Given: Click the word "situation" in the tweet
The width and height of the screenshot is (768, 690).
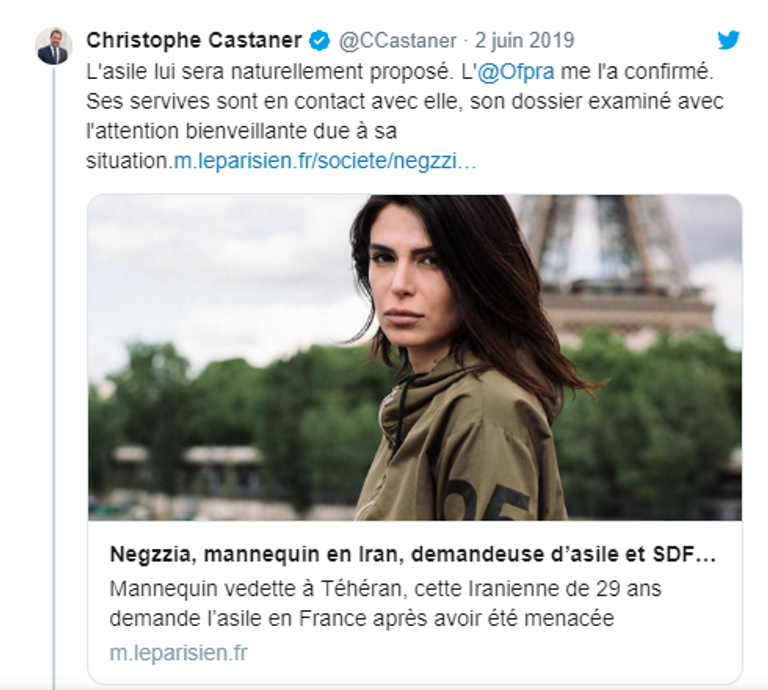Looking at the screenshot, I should coord(127,161).
